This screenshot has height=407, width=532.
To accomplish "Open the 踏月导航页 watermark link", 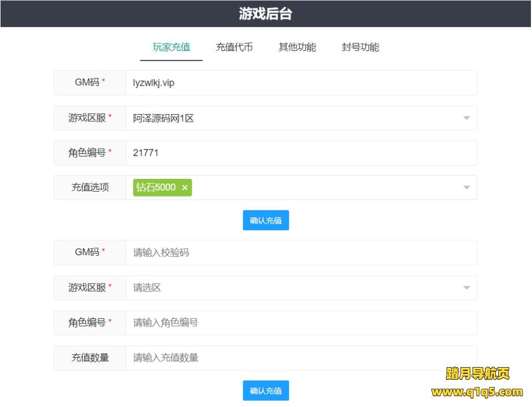I will pos(477,374).
